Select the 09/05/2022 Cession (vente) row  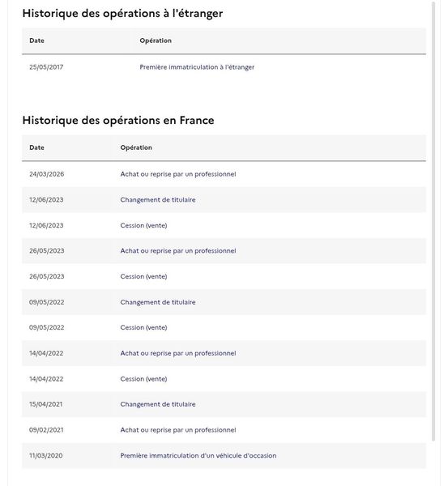(224, 327)
